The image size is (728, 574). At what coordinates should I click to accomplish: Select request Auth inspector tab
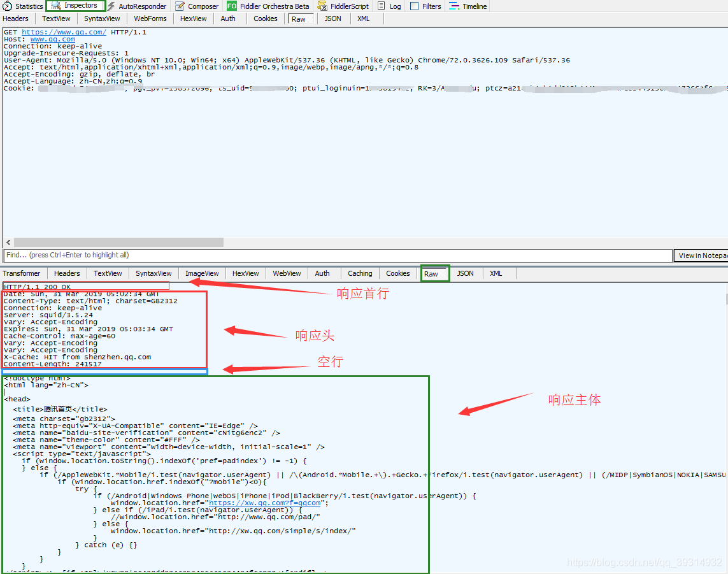[x=228, y=18]
